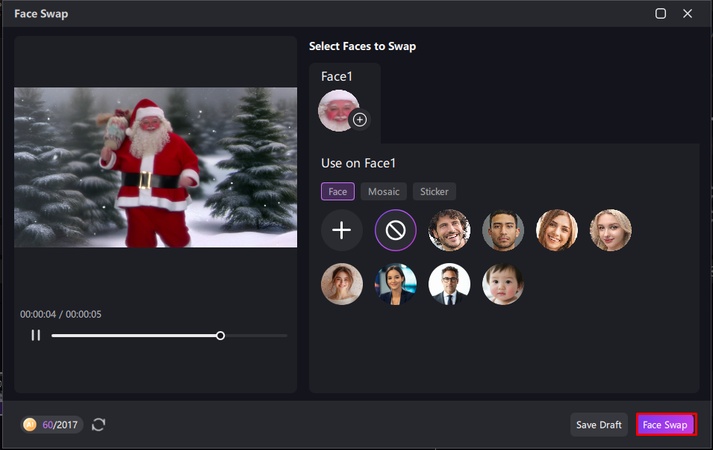Click the playback progress slider handle
Viewport: 713px width, 450px height.
click(221, 335)
